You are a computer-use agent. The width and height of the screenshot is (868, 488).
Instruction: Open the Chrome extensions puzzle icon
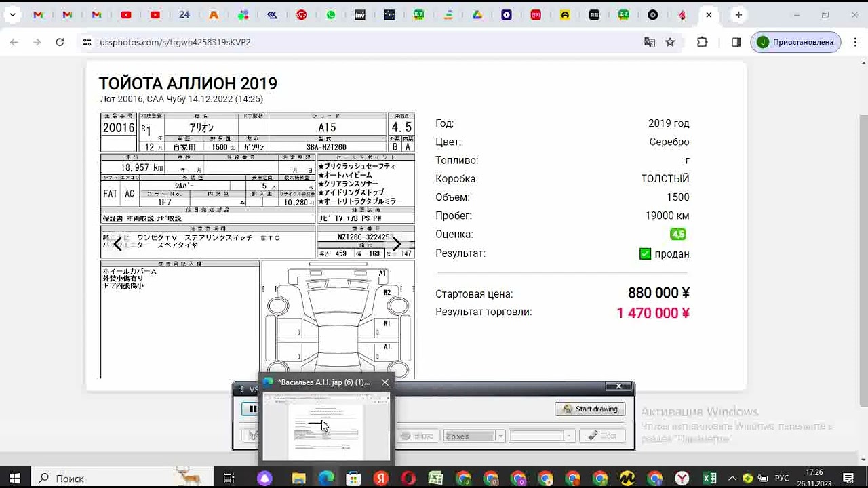point(702,42)
